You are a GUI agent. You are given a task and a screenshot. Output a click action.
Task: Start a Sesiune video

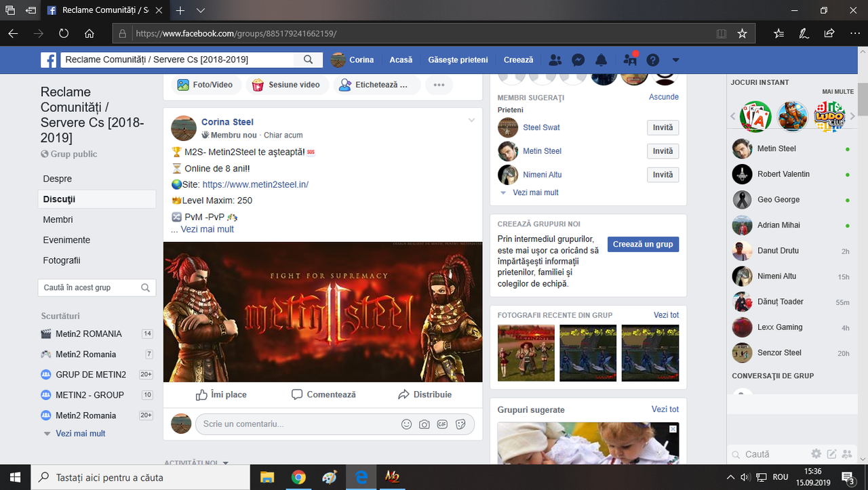pyautogui.click(x=286, y=85)
